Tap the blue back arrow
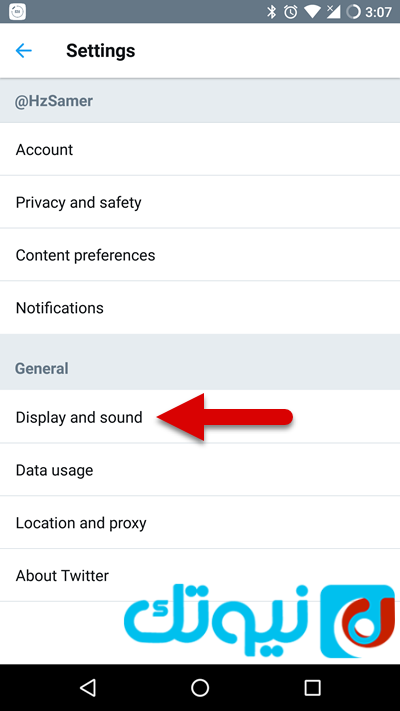 (24, 50)
